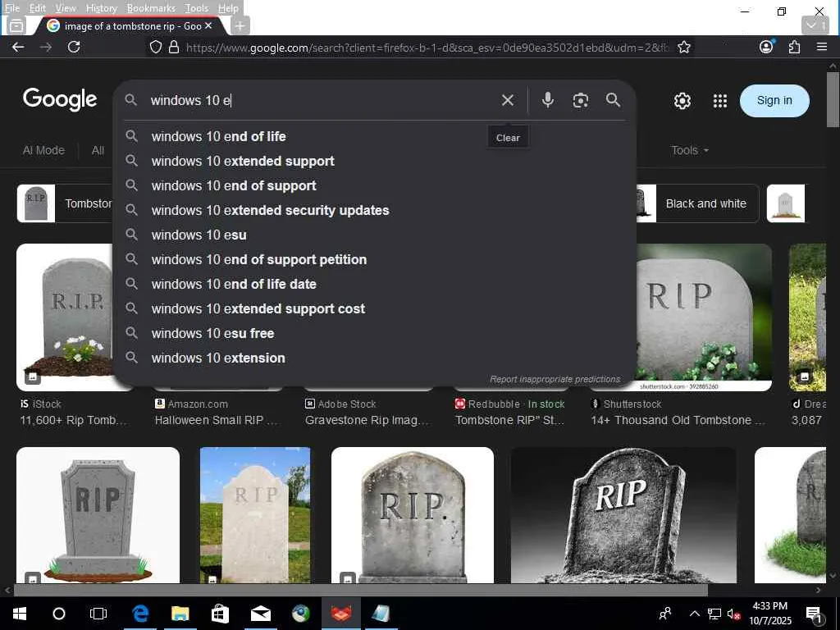
Task: Click the vertical page scrollbar thumb
Action: [833, 99]
